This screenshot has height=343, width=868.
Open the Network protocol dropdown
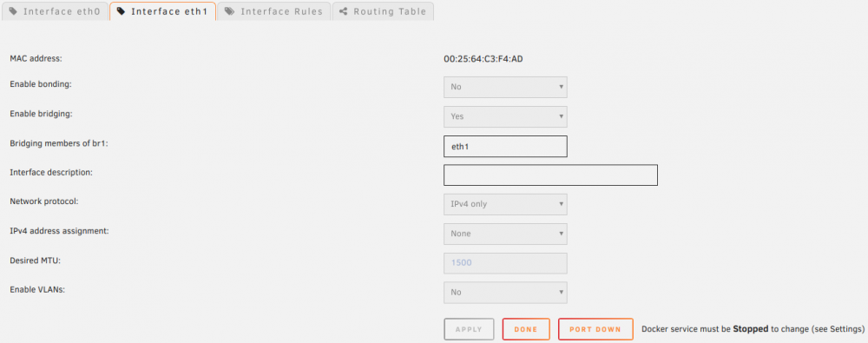coord(505,204)
